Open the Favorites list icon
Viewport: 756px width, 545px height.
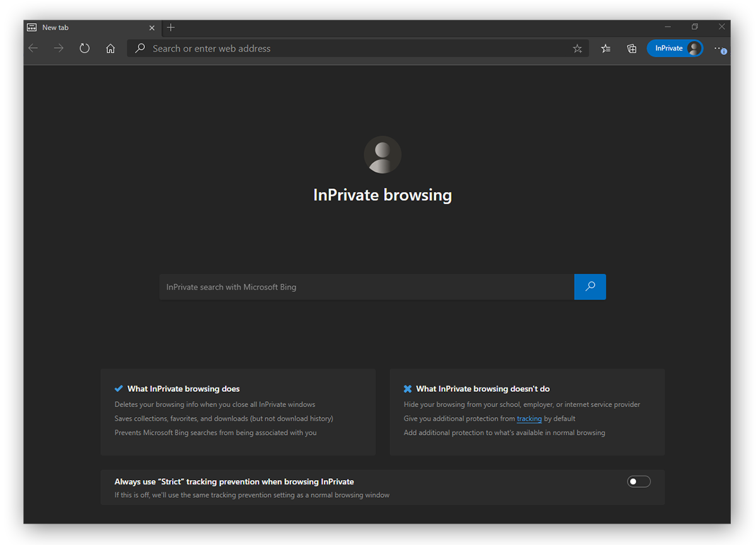pyautogui.click(x=605, y=49)
